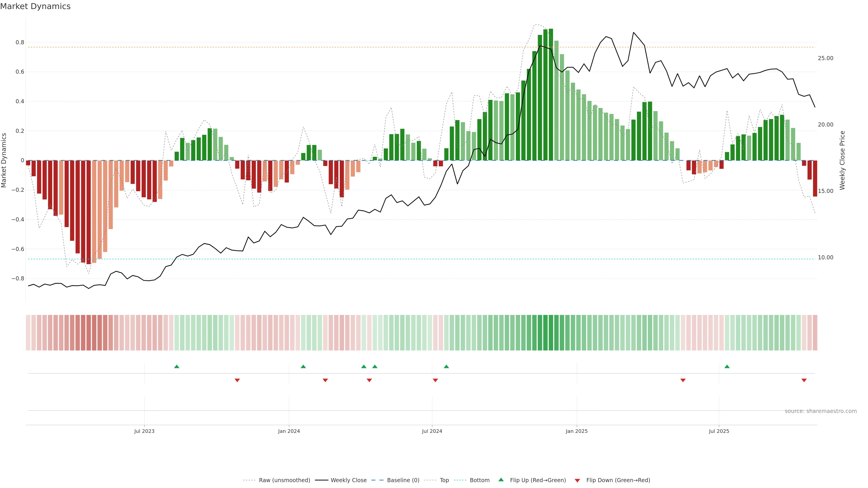Click the source: sharemaestro.com text
The image size is (868, 488).
click(821, 411)
